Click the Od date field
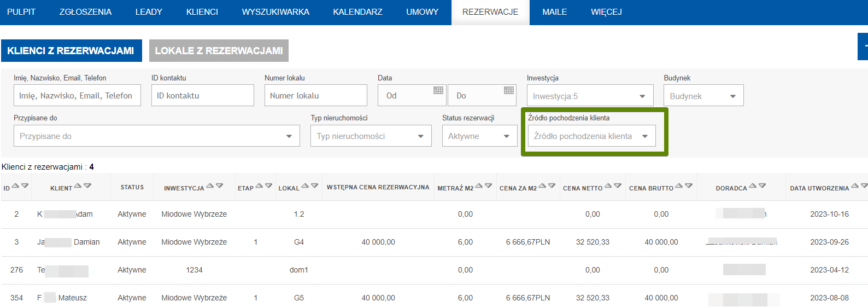The height and width of the screenshot is (307, 868). [x=412, y=95]
